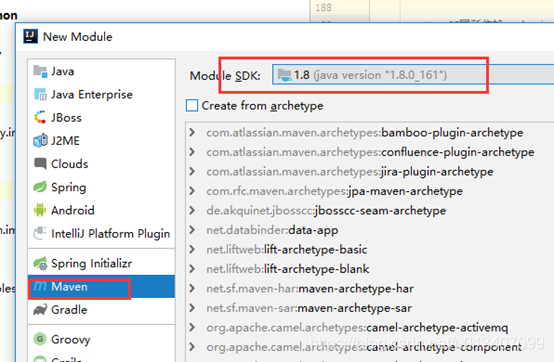Click the SDK folder icon in dropdown
The height and width of the screenshot is (362, 554).
click(x=285, y=75)
